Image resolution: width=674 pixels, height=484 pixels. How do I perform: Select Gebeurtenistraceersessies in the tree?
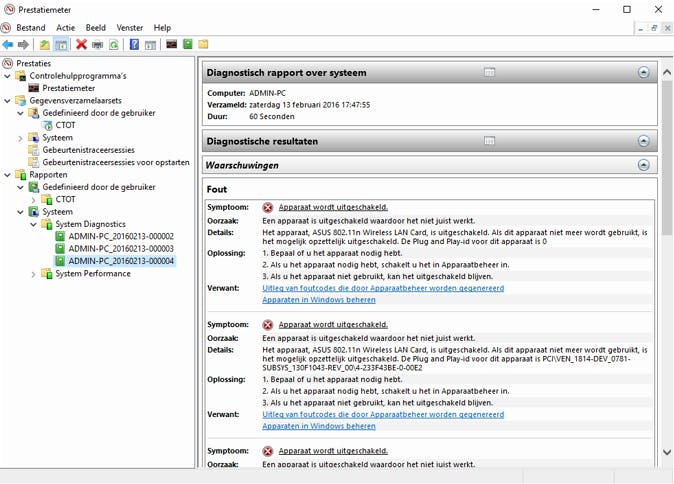(x=88, y=150)
